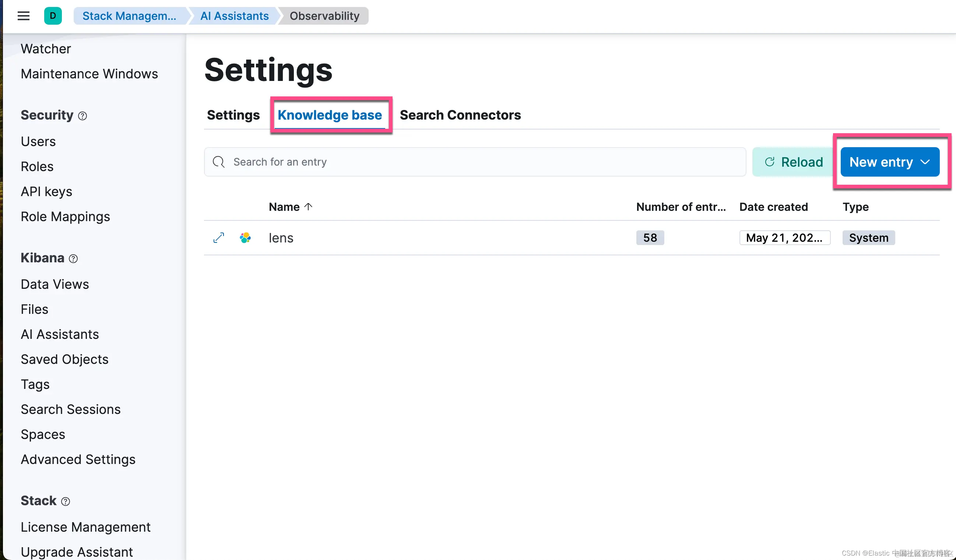Switch to the Settings tab

[x=233, y=115]
